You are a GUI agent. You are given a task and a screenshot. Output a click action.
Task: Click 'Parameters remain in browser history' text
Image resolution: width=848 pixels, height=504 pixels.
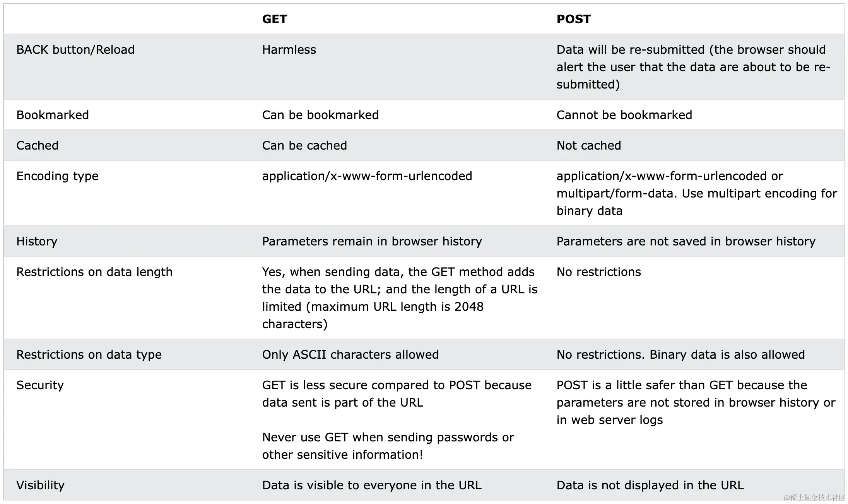372,241
